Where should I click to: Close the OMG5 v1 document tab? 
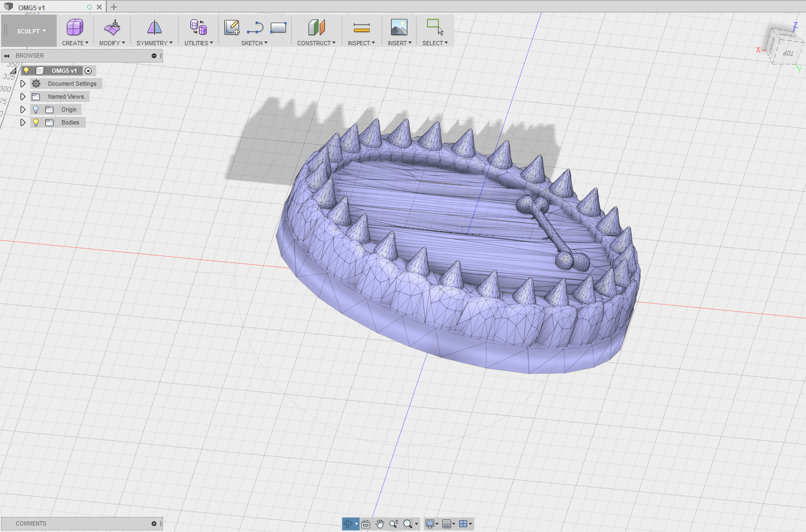click(x=99, y=7)
